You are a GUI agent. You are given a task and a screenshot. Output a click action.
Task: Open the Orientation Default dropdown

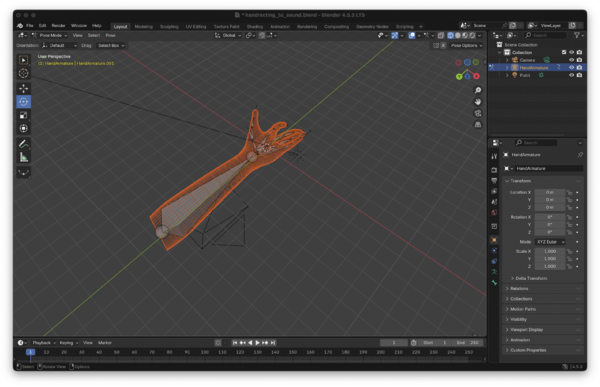click(59, 46)
